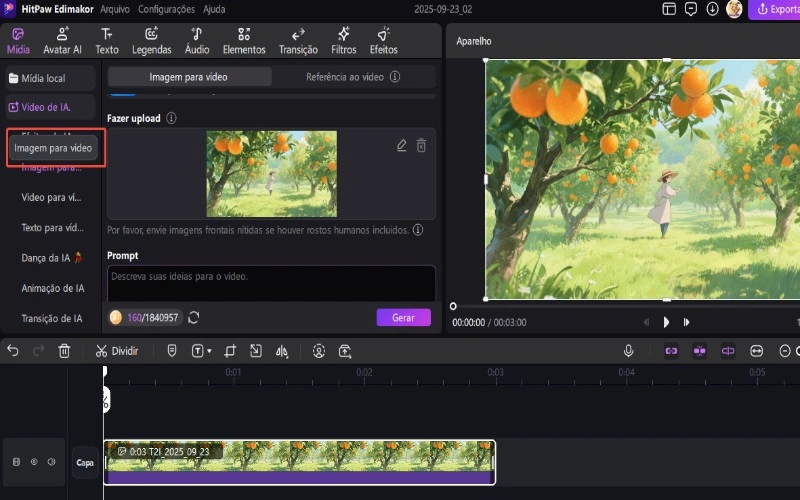Refresh the credits count icon
Screen dimensions: 800x500
click(x=194, y=318)
